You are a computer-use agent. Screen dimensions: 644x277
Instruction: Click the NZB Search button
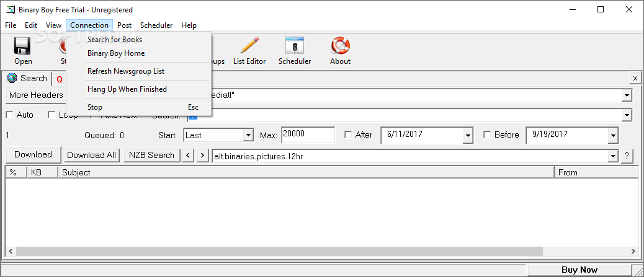coord(151,155)
